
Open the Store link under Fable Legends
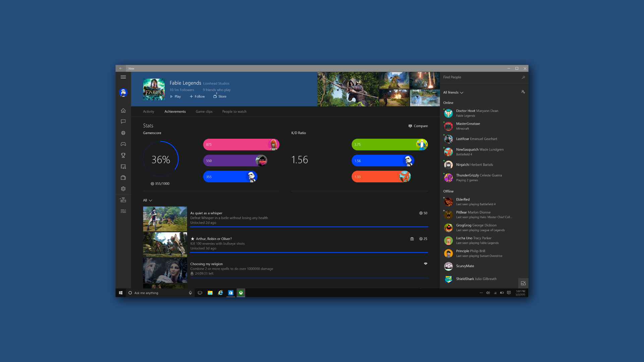click(220, 97)
